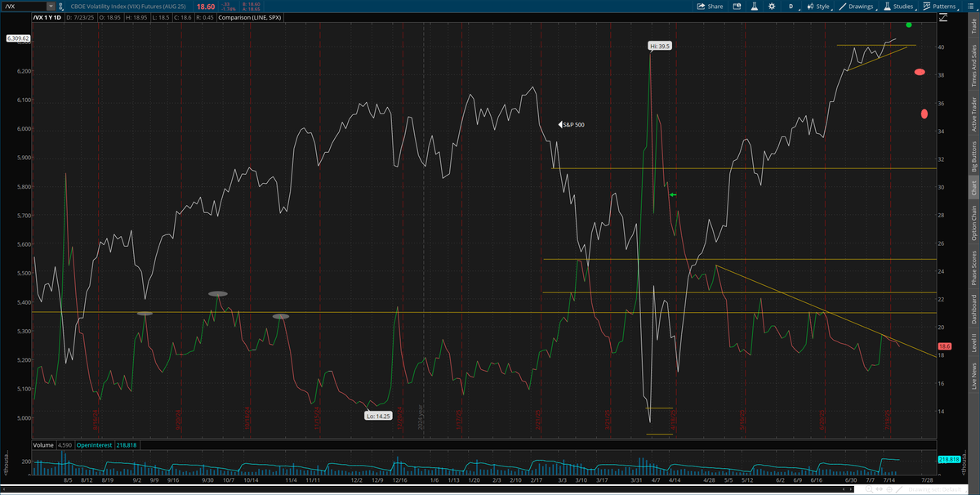The image size is (980, 495).
Task: Select the lower red ellipse drawing
Action: coord(924,114)
